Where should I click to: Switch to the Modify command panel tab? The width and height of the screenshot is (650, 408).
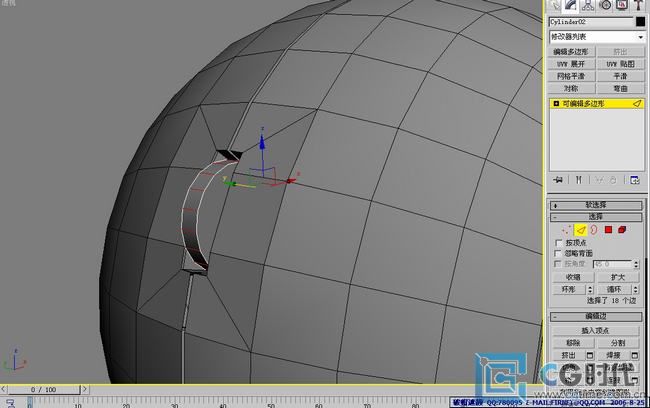571,5
